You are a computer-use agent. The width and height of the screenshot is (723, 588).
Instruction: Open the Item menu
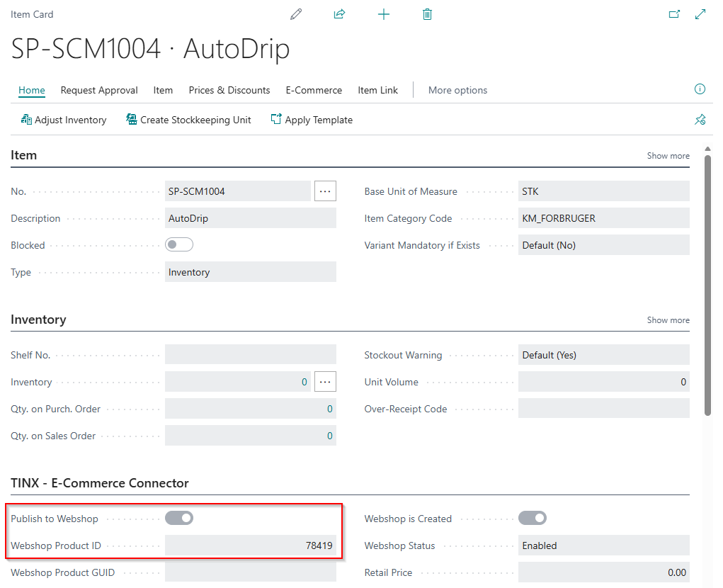[x=164, y=90]
